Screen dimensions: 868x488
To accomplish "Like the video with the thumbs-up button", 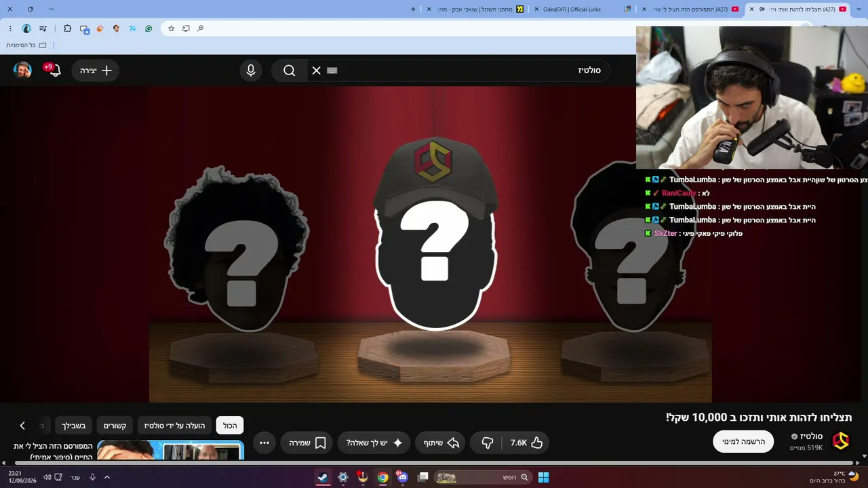I will click(526, 443).
